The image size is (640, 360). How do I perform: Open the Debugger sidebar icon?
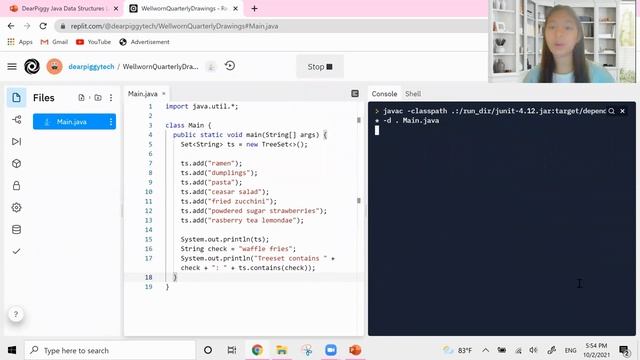pos(16,142)
